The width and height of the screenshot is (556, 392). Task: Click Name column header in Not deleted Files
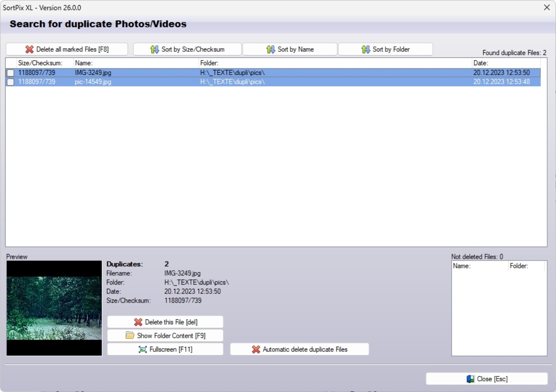tap(480, 266)
